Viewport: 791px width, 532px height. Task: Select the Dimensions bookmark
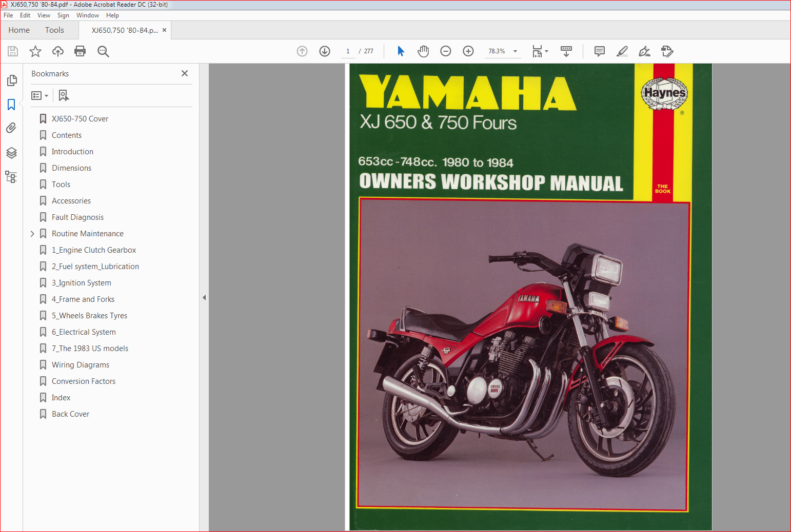click(x=71, y=168)
